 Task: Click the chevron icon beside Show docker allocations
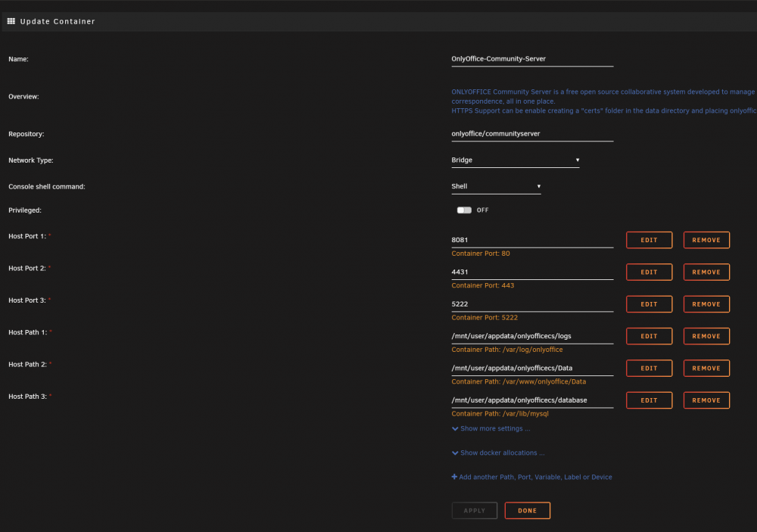455,453
